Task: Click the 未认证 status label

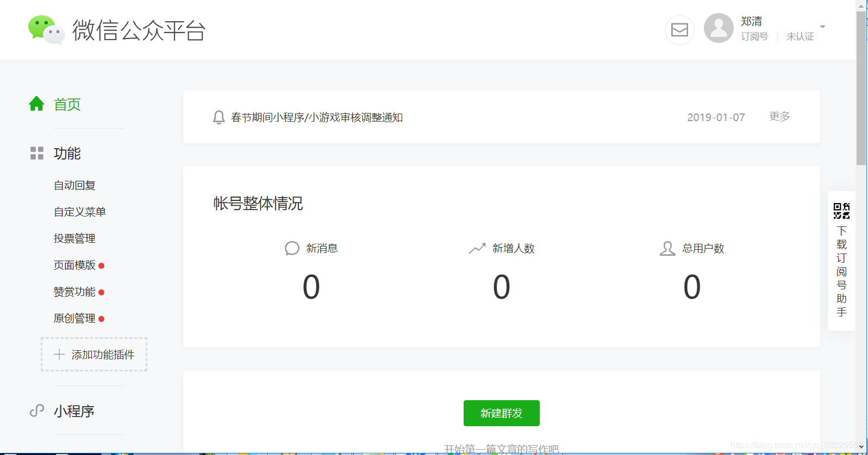Action: pyautogui.click(x=800, y=36)
